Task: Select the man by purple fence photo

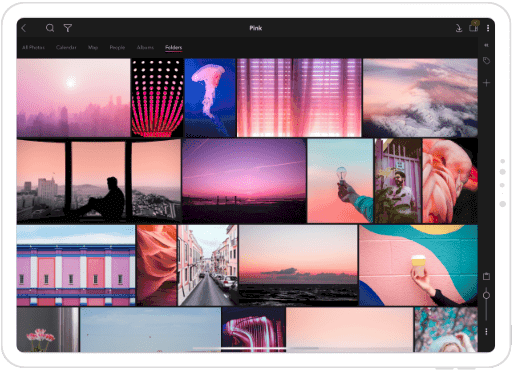Action: pyautogui.click(x=398, y=181)
